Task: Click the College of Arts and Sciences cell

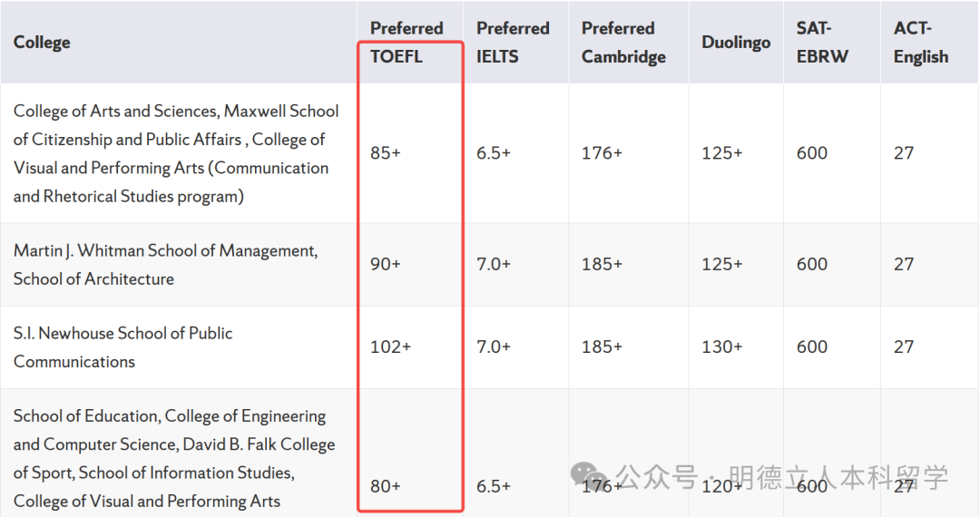Action: (176, 152)
